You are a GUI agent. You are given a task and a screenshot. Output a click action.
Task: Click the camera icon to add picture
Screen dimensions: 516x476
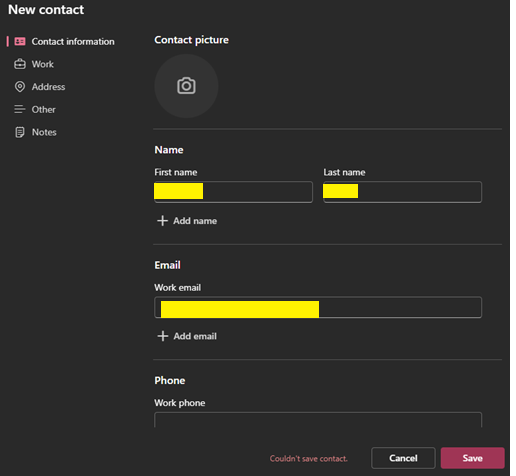(x=186, y=86)
